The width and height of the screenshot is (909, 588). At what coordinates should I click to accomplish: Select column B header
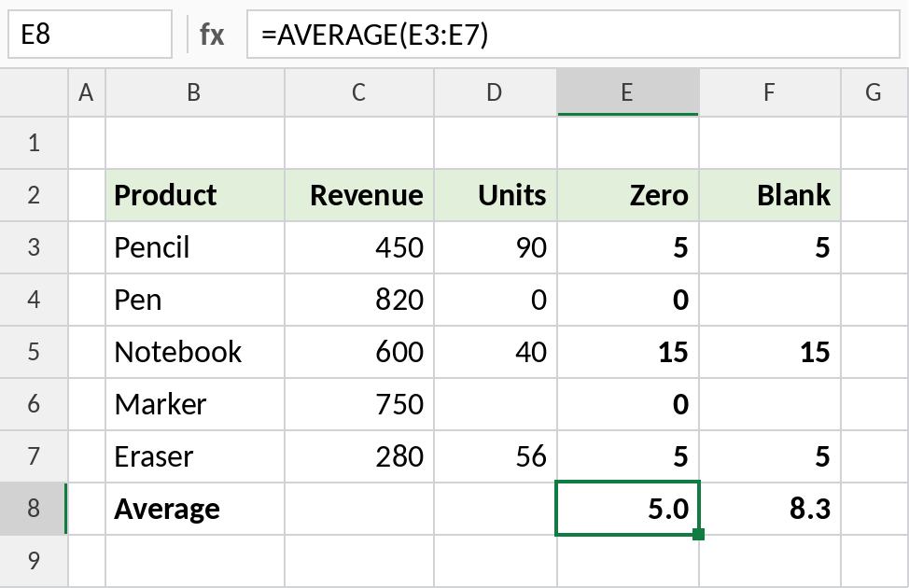point(195,92)
